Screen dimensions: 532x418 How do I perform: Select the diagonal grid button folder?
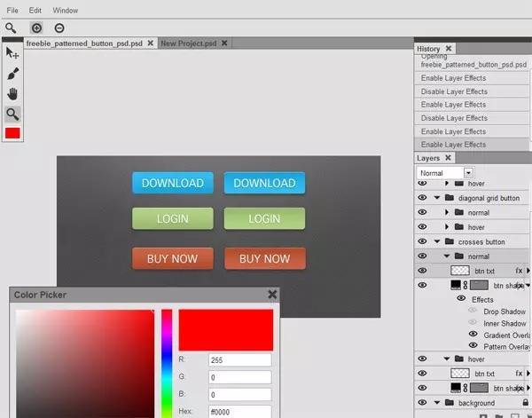point(472,198)
